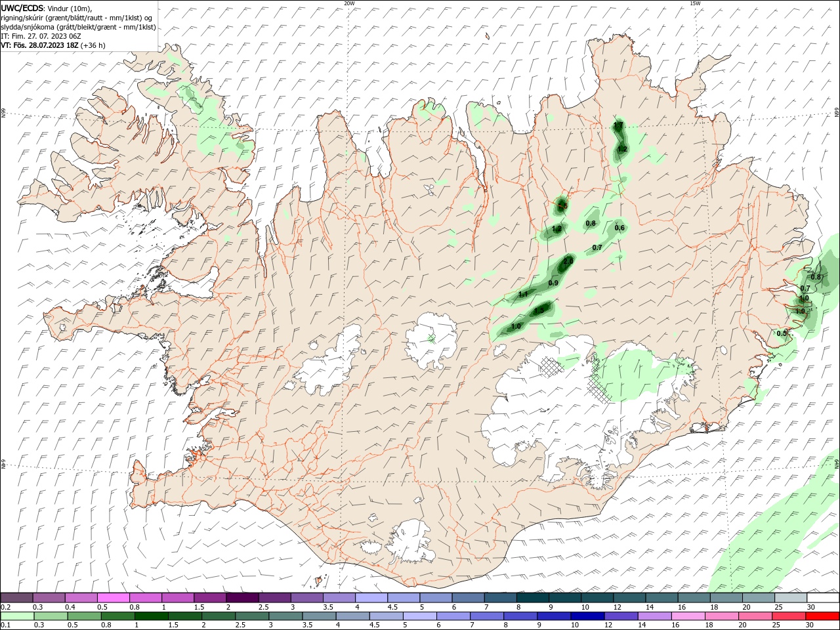Click the 0.1 label under the rain scale
This screenshot has width=840, height=630.
[x=5, y=625]
